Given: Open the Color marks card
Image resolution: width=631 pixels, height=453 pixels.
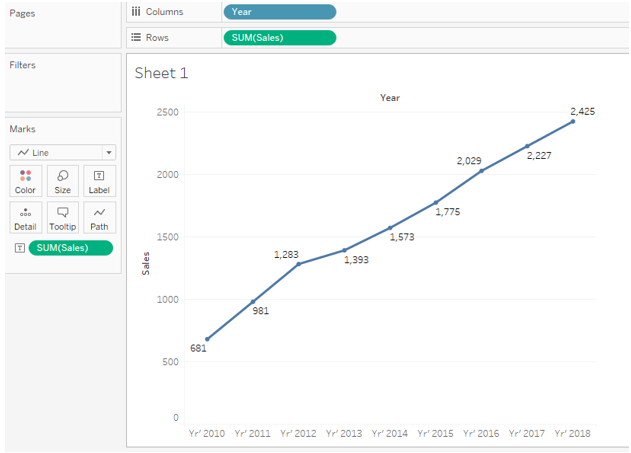Looking at the screenshot, I should pyautogui.click(x=25, y=181).
